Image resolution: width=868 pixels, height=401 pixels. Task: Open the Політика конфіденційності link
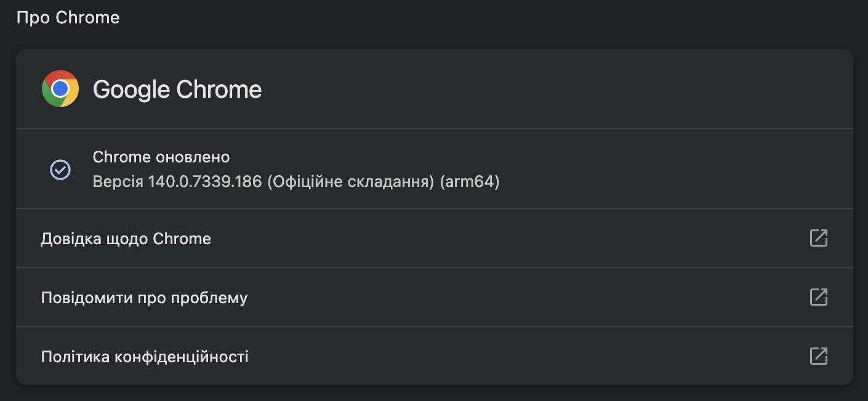click(145, 357)
